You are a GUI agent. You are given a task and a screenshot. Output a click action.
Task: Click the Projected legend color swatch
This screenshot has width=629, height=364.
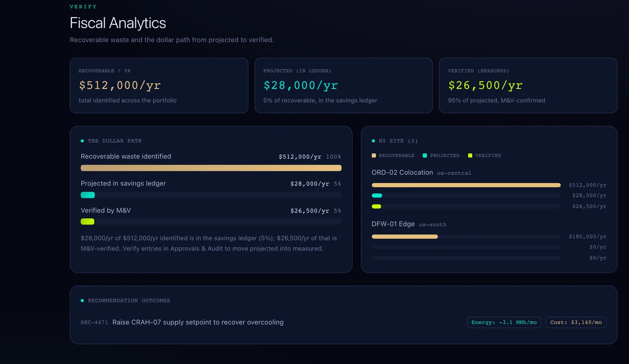coord(425,155)
